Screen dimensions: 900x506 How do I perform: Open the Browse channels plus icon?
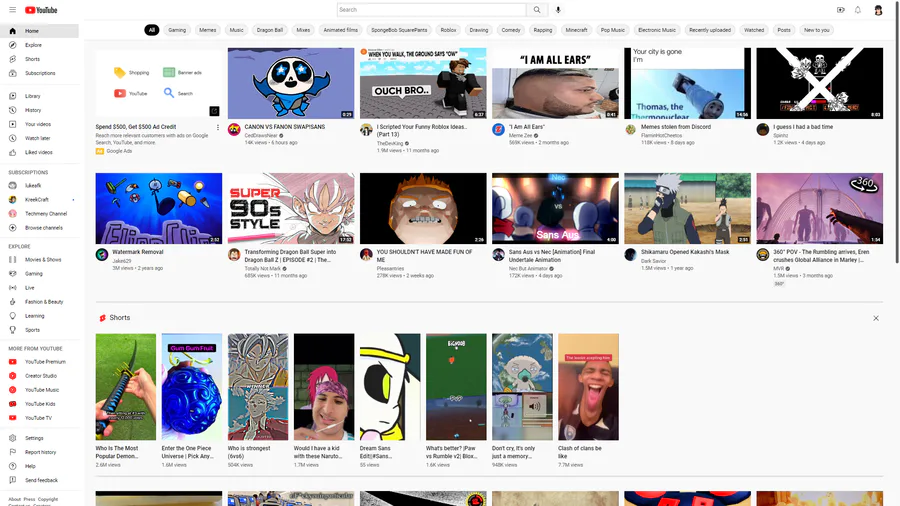(13, 228)
